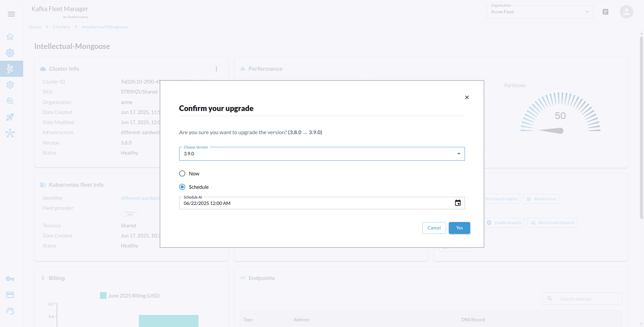Open the key credentials sidebar icon
The image size is (644, 327).
pos(10,279)
